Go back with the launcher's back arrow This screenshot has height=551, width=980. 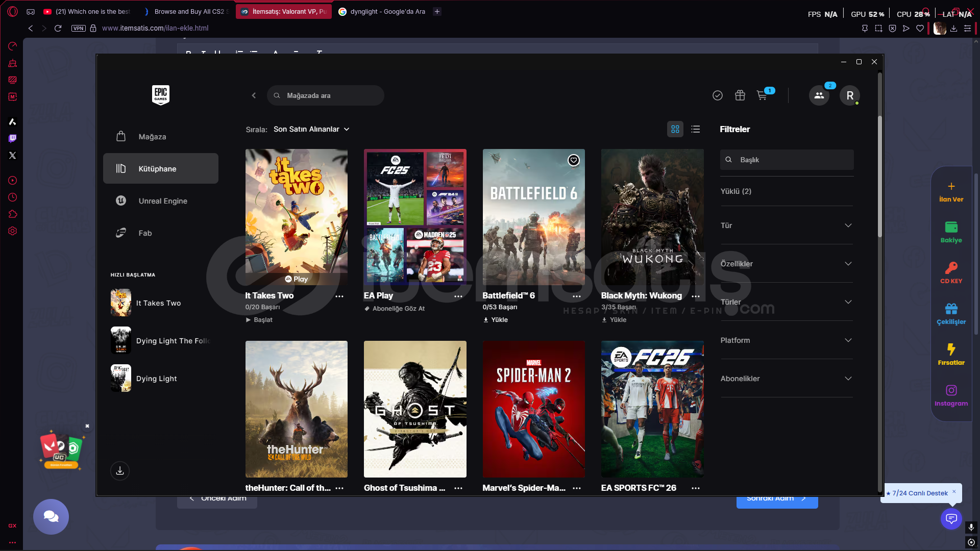click(254, 95)
